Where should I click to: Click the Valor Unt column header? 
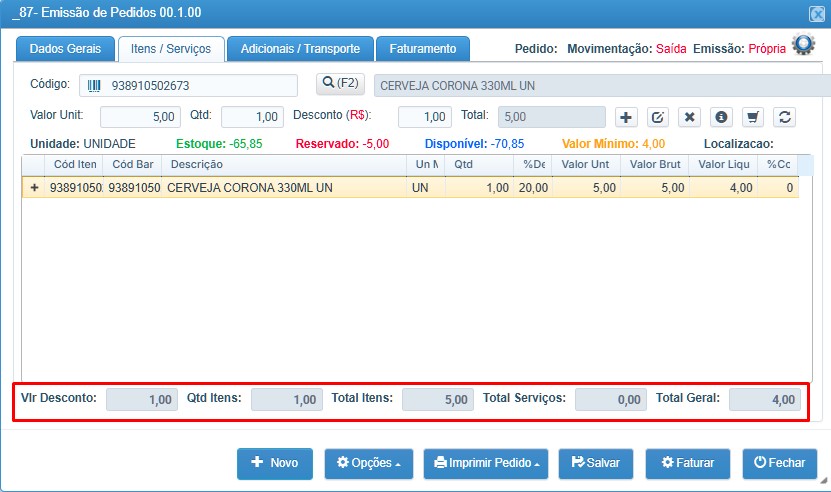[x=586, y=165]
